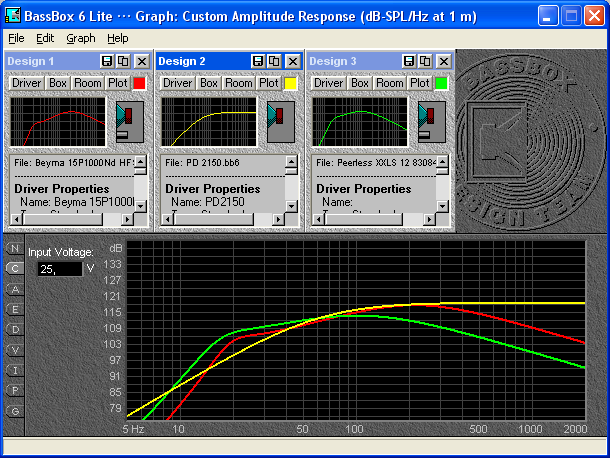Click down arrow of Design 3 properties scrollbar

[442, 206]
